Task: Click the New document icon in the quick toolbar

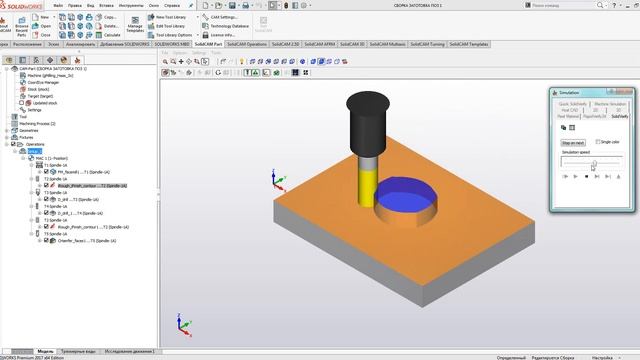Action: point(205,6)
